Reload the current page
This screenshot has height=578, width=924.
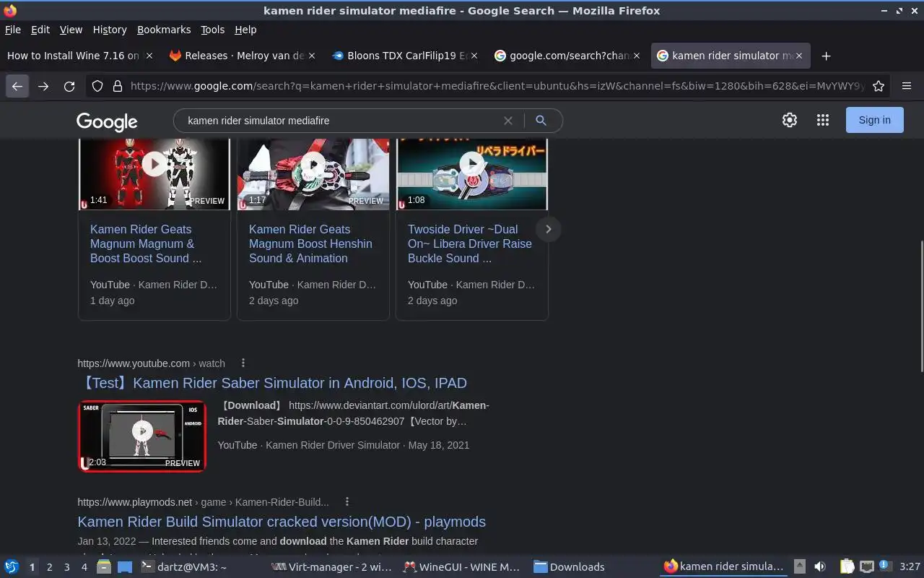click(x=69, y=86)
